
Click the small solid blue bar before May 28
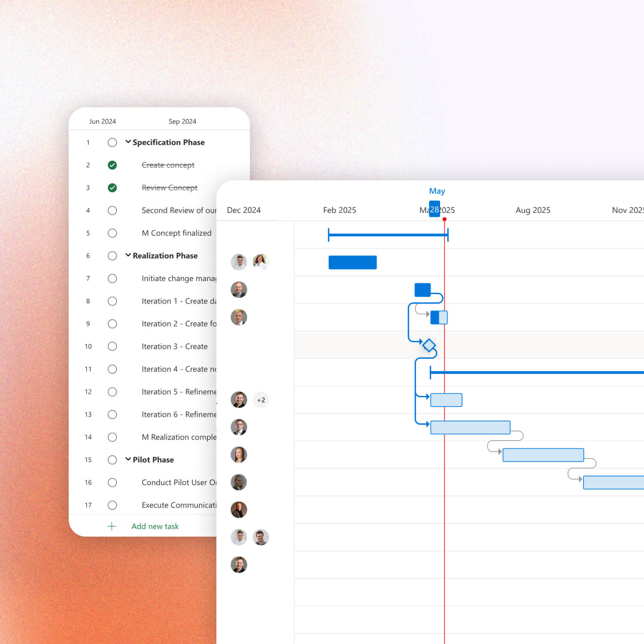pyautogui.click(x=422, y=290)
